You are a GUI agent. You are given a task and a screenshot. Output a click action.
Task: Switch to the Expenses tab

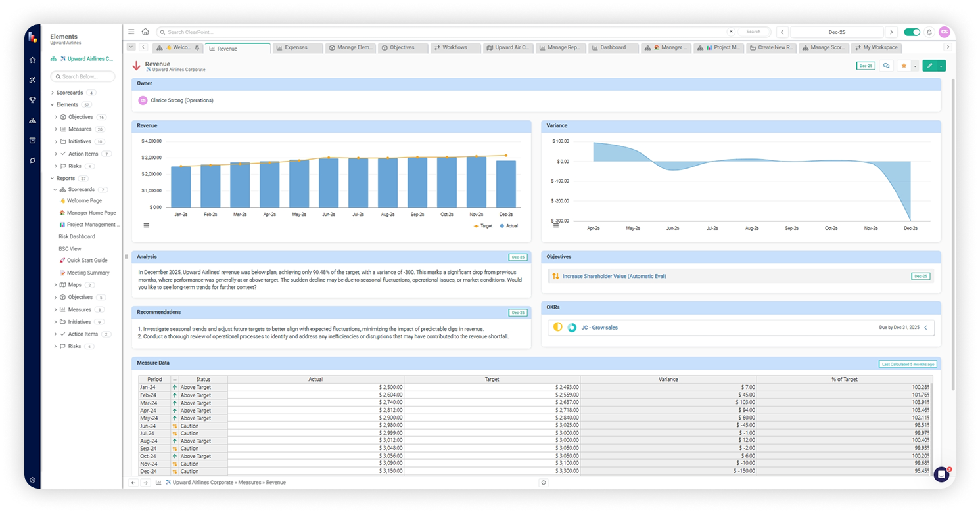pos(296,47)
